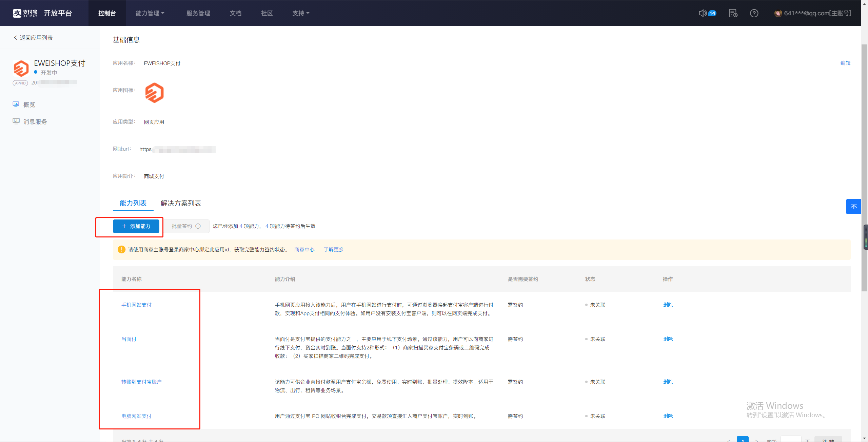Click the 网页应用 application type value
Screen dimensions: 868x442
pyautogui.click(x=154, y=122)
